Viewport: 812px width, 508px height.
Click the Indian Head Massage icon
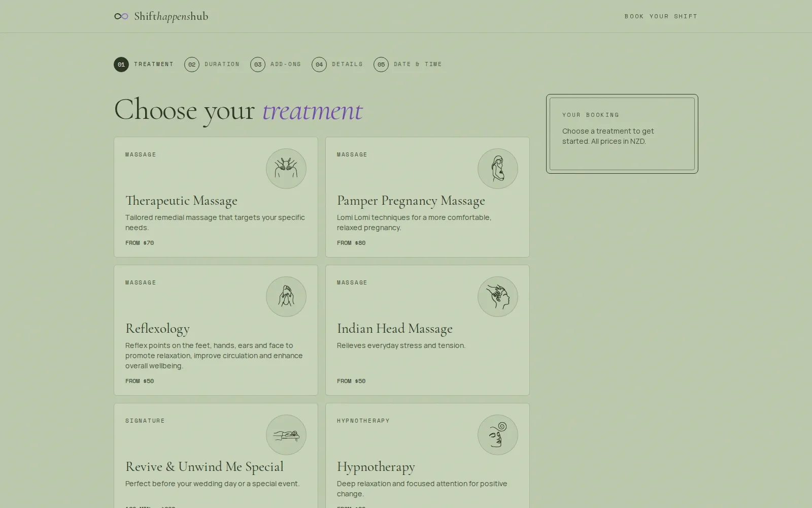498,297
